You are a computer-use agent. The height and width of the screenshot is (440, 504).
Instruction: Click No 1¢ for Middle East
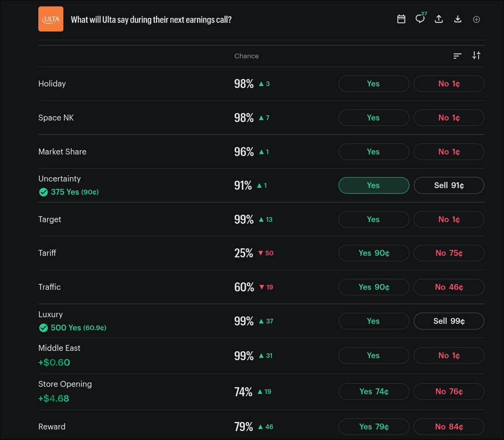(x=449, y=356)
